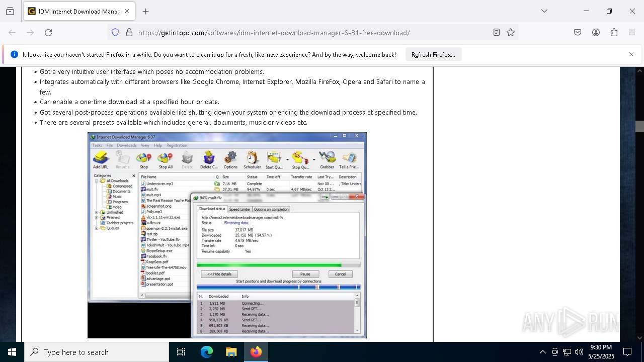The height and width of the screenshot is (362, 644).
Task: Open the volume control in the tray
Action: pyautogui.click(x=579, y=352)
